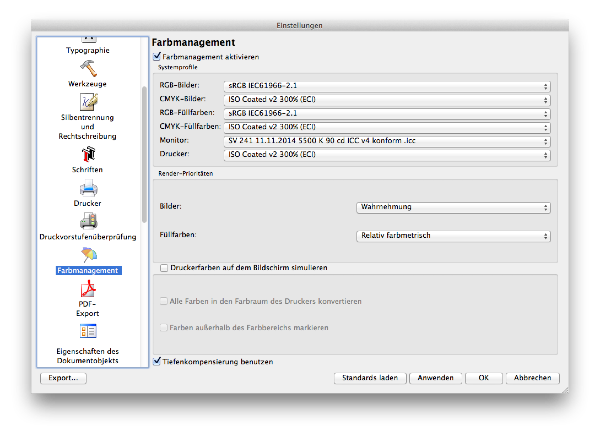The height and width of the screenshot is (437, 600).
Task: Disable the Farbmanagement aktivieren checkbox
Action: coord(157,57)
